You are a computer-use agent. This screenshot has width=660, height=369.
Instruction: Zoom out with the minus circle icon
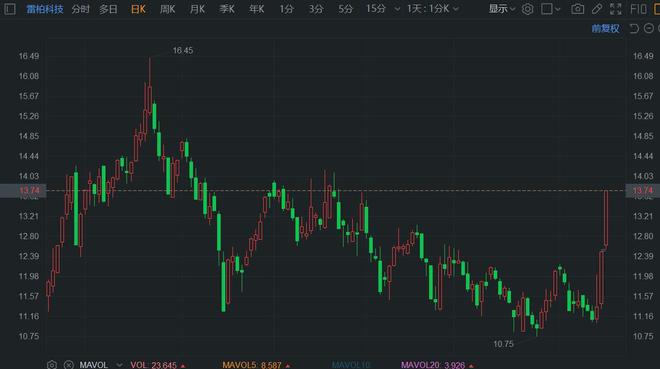click(x=649, y=28)
